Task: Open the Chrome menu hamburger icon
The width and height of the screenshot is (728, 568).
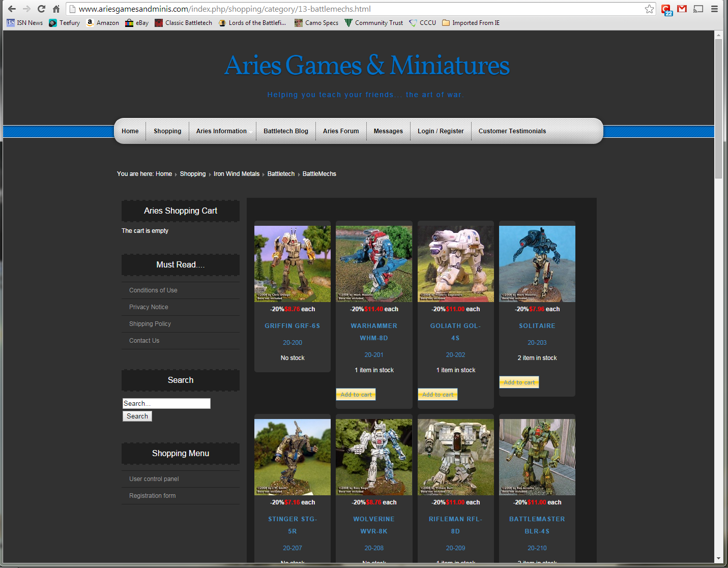Action: 714,9
